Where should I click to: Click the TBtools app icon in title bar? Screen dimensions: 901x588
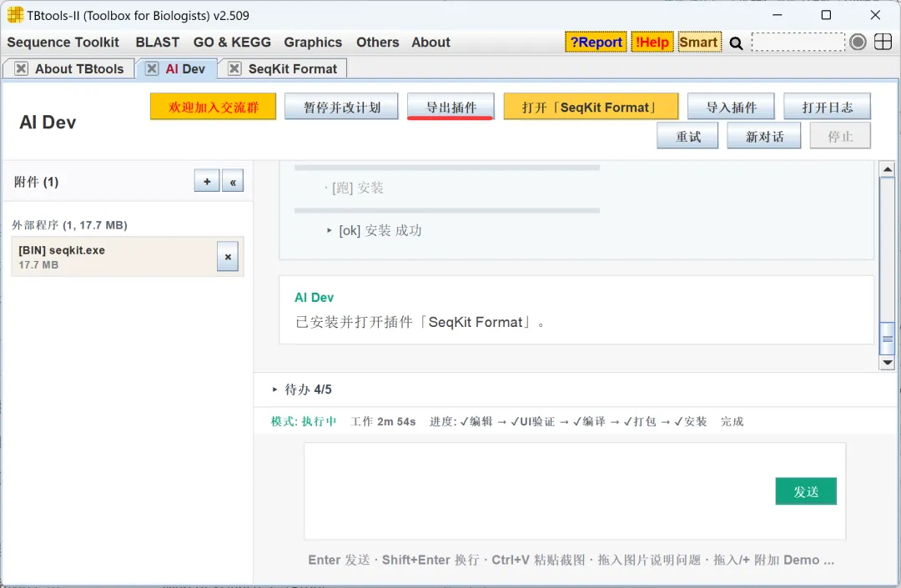tap(15, 15)
